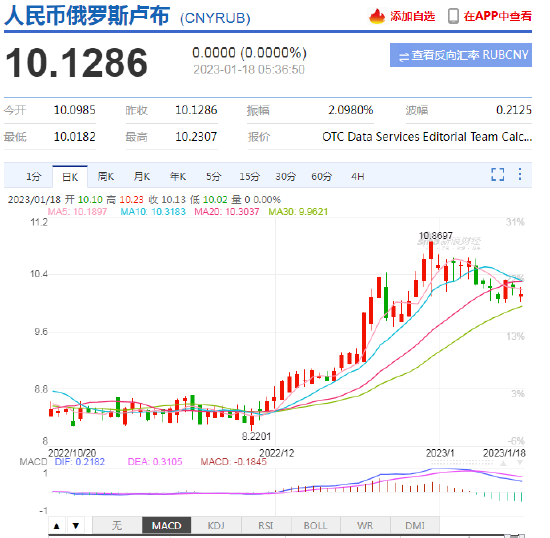
Task: View reverse rate RUBCNY button
Action: point(461,55)
